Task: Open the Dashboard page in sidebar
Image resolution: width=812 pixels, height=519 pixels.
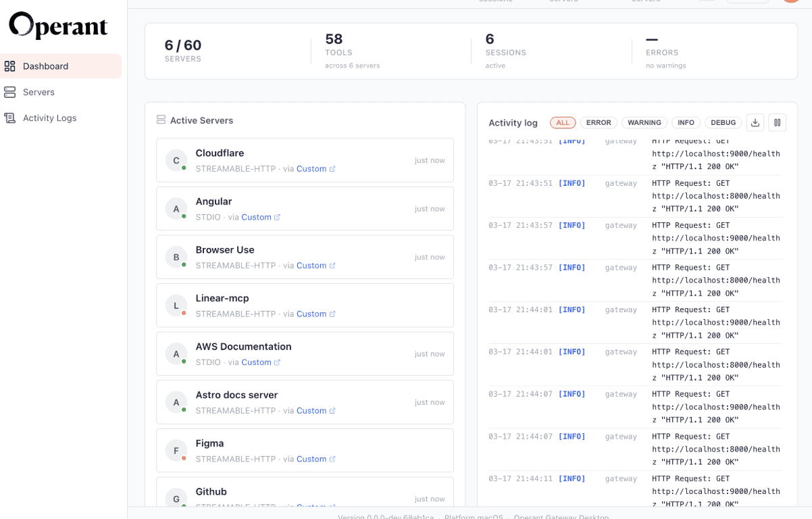Action: 61,66
